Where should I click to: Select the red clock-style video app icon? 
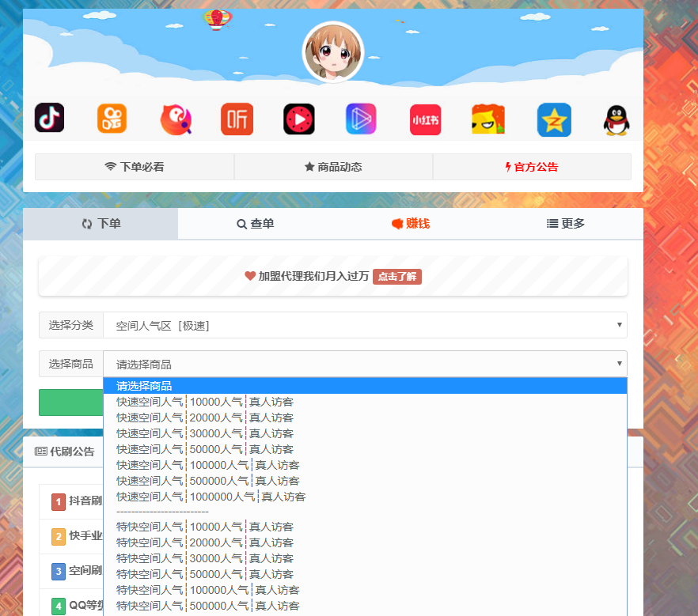[x=299, y=119]
